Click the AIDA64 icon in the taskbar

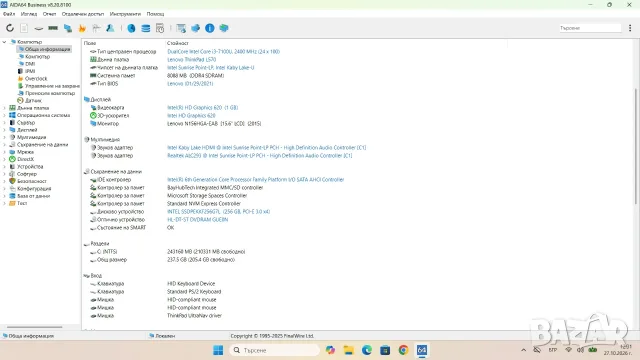tap(422, 350)
